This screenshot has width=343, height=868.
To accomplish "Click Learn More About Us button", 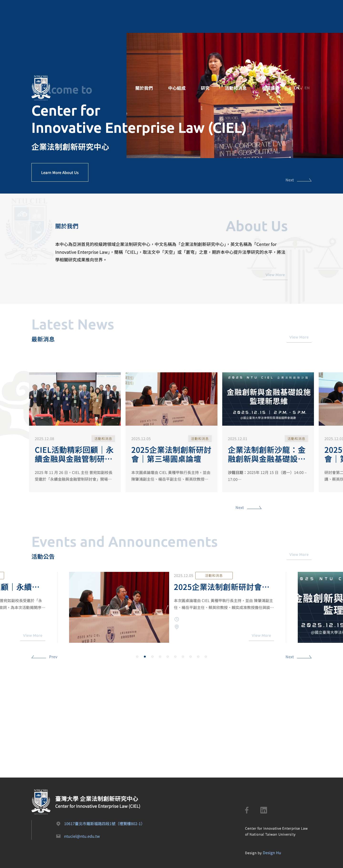I will (x=60, y=173).
